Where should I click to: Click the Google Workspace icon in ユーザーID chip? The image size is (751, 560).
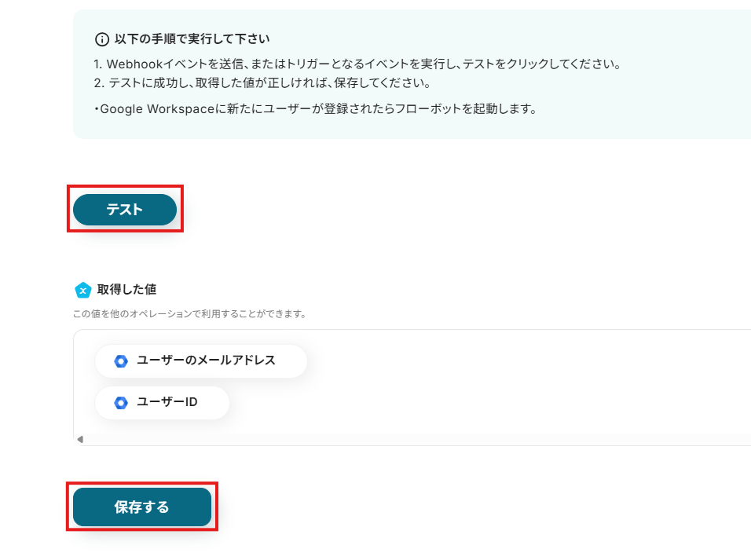(x=121, y=403)
